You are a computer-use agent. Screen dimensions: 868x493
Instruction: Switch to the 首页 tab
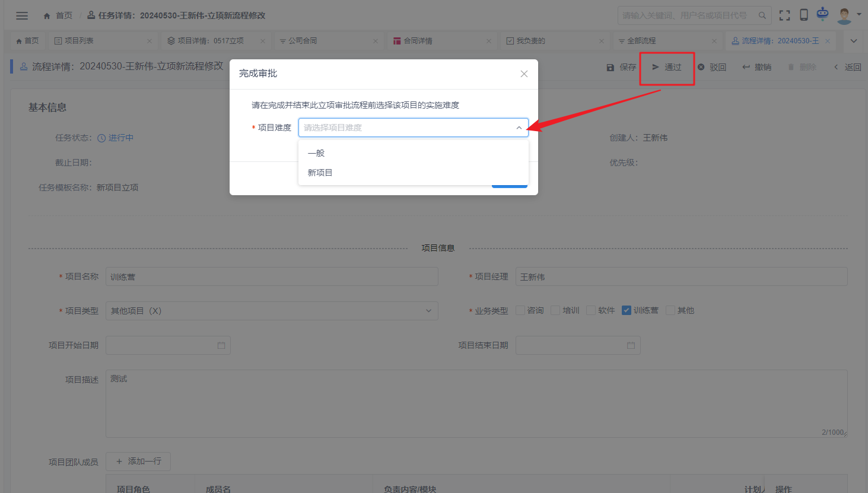[27, 41]
